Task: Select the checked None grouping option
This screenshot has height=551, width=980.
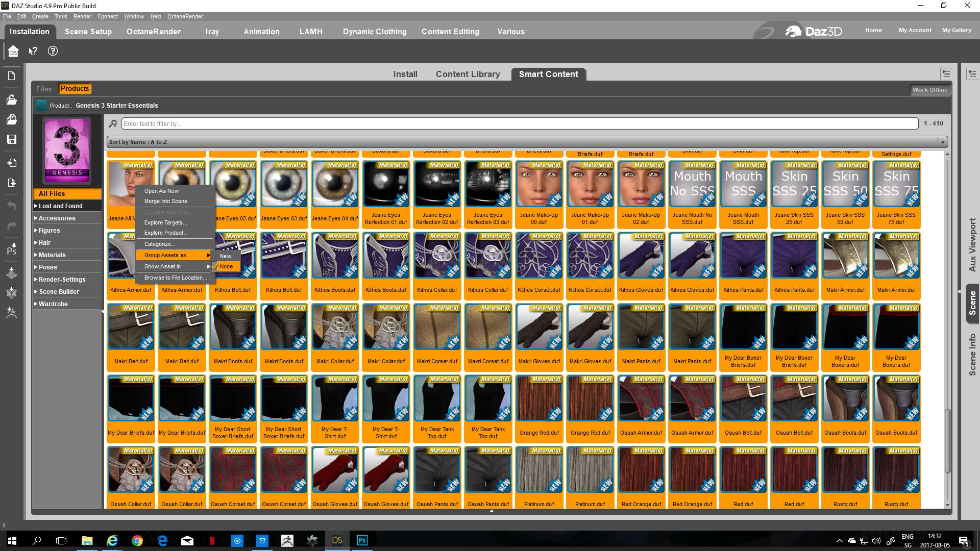Action: click(226, 266)
